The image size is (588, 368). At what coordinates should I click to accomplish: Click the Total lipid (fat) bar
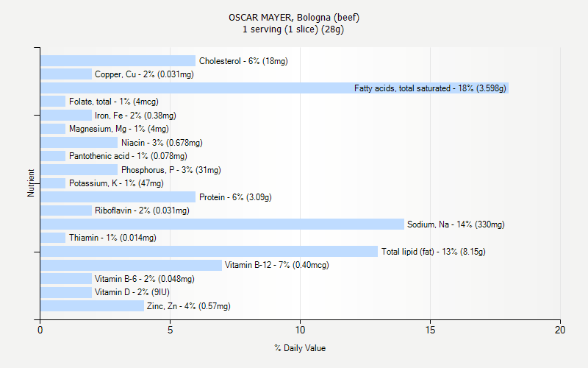209,252
